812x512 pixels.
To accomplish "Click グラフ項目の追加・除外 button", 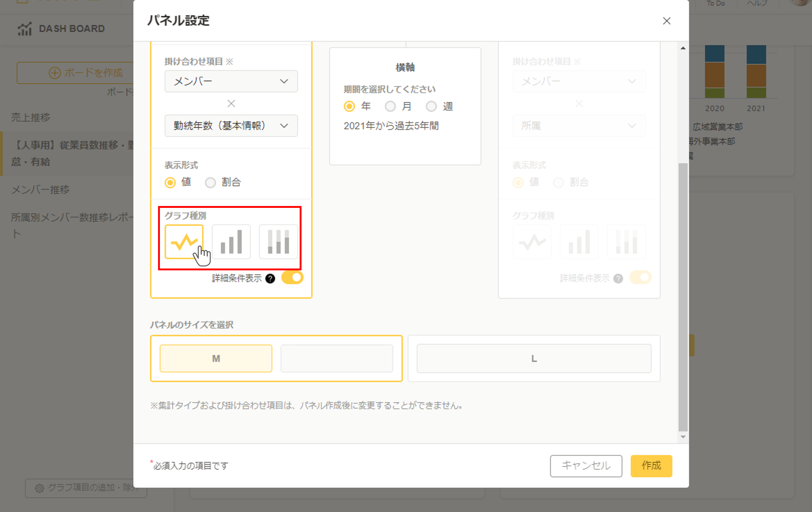I will click(86, 488).
